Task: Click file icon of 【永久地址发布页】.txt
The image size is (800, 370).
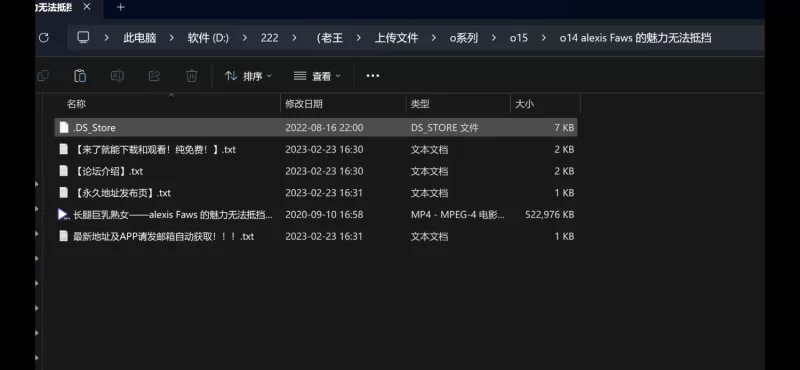Action: pyautogui.click(x=64, y=192)
